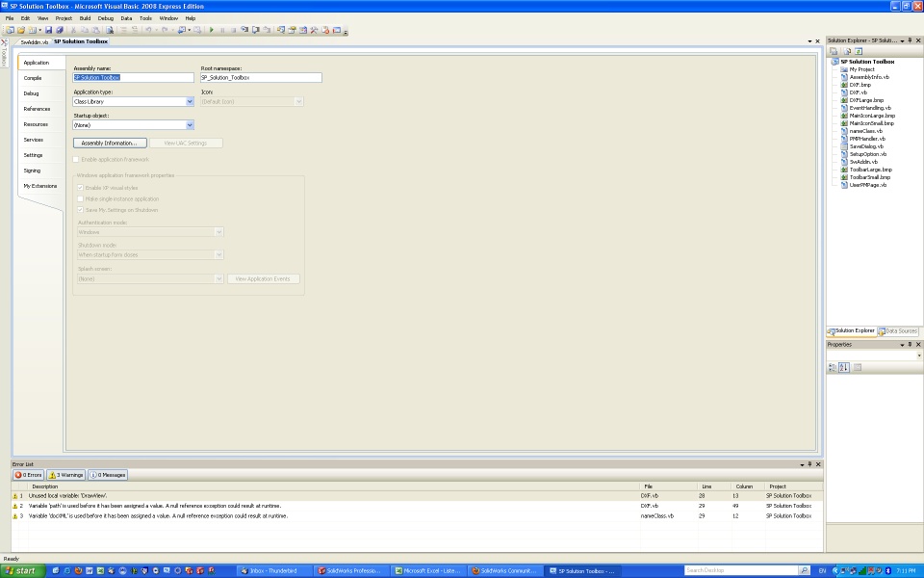Viewport: 924px width, 578px height.
Task: Select the 'DrawView' unused variable warning row
Action: coord(417,495)
